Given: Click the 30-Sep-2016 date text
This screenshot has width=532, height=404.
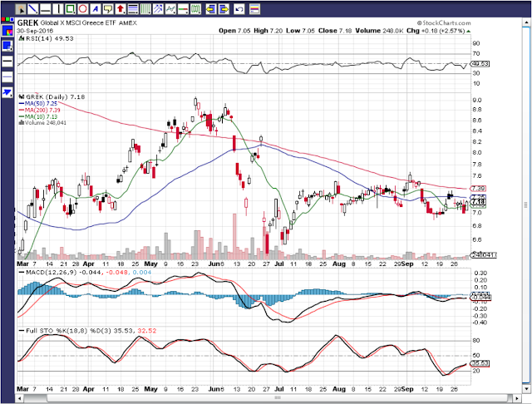Looking at the screenshot, I should 35,31.
